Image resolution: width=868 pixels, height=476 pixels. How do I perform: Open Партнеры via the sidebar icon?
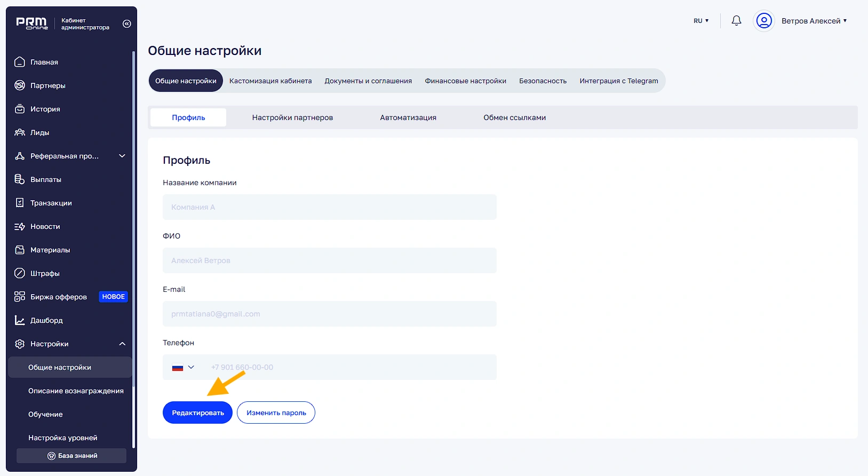pos(20,85)
